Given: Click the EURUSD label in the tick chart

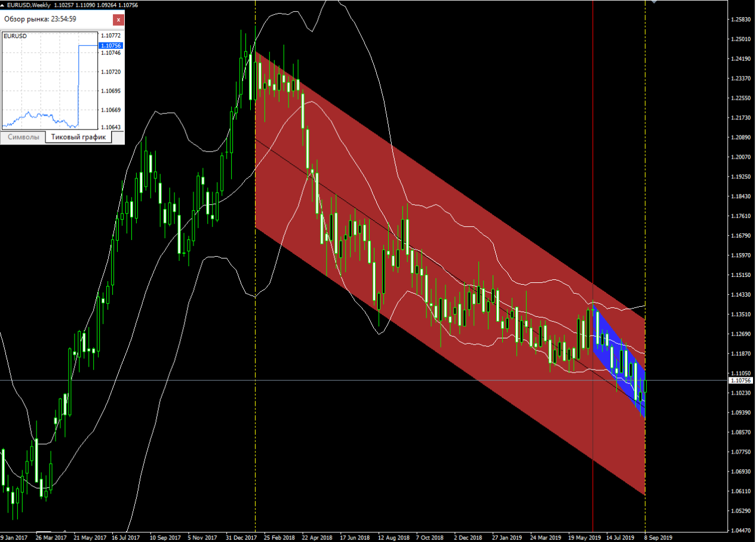Looking at the screenshot, I should pos(15,36).
